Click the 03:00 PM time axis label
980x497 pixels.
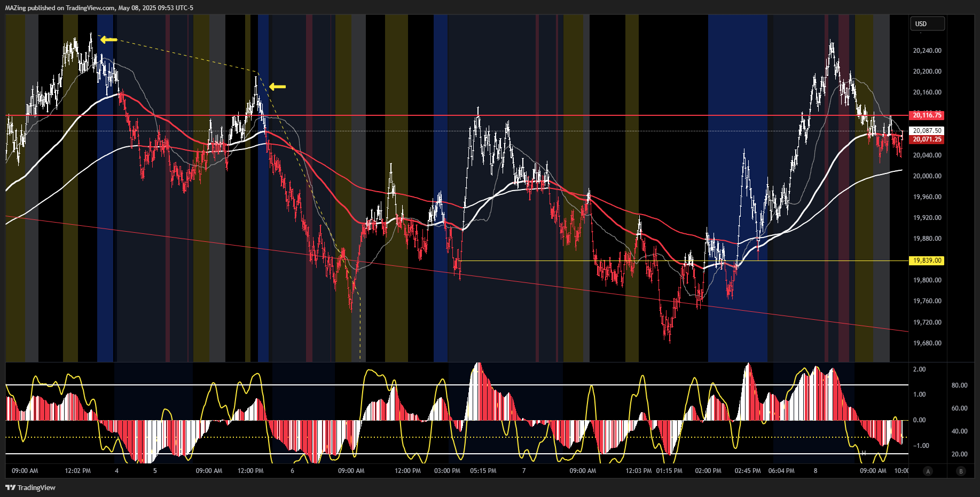tap(447, 471)
